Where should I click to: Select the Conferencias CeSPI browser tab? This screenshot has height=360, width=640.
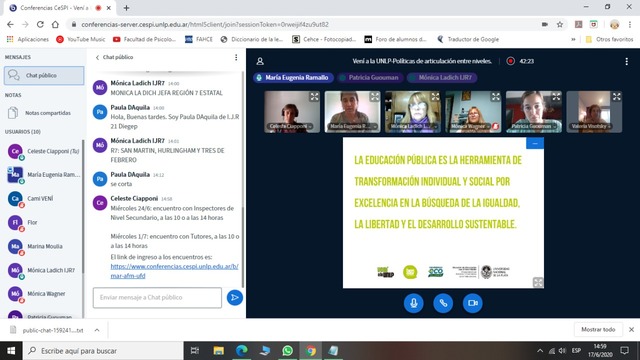click(60, 8)
